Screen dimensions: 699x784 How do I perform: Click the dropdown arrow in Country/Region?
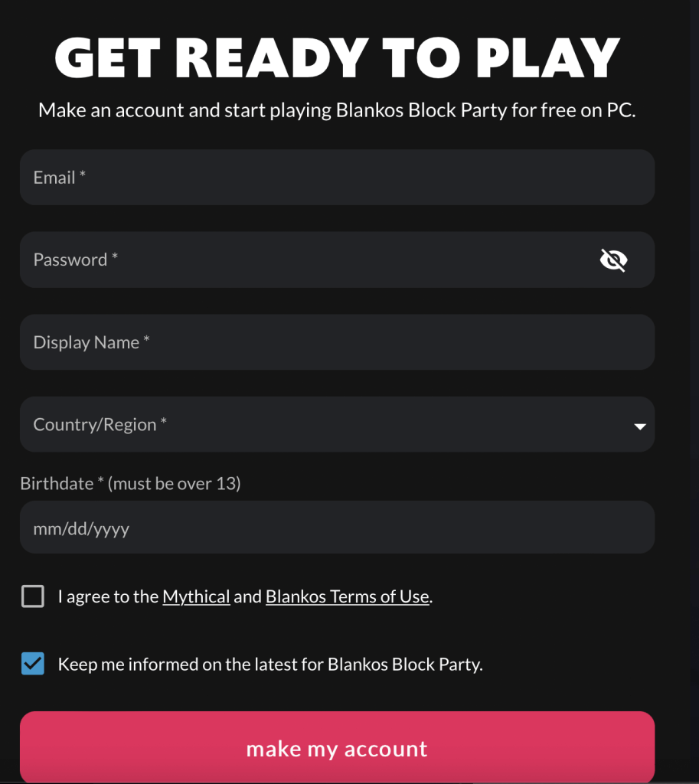click(x=639, y=426)
